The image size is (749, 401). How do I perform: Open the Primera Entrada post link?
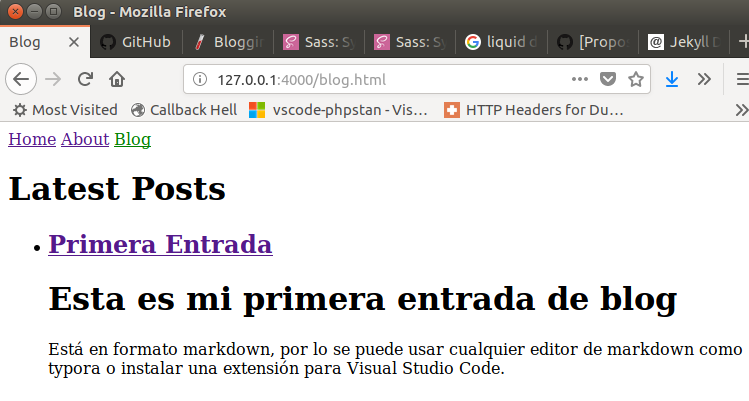point(160,244)
